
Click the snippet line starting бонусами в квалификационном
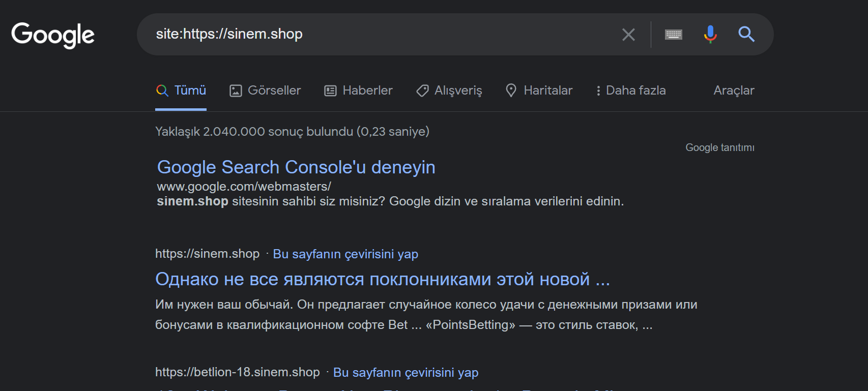tap(404, 325)
